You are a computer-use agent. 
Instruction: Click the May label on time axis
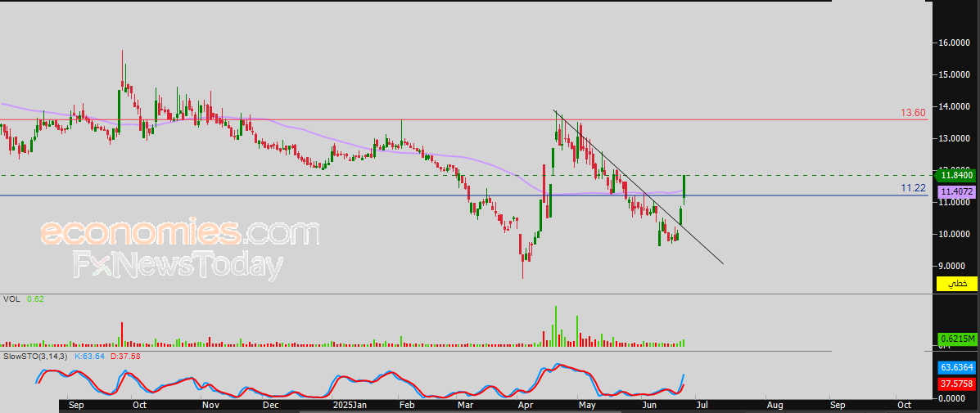(585, 406)
